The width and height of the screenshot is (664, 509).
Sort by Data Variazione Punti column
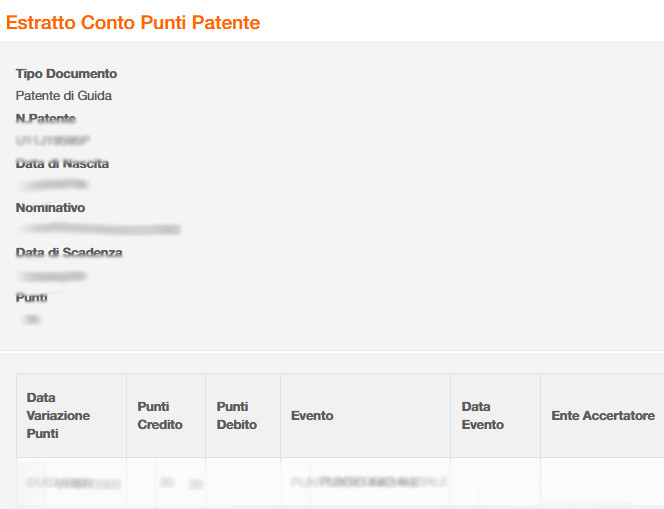pyautogui.click(x=58, y=416)
